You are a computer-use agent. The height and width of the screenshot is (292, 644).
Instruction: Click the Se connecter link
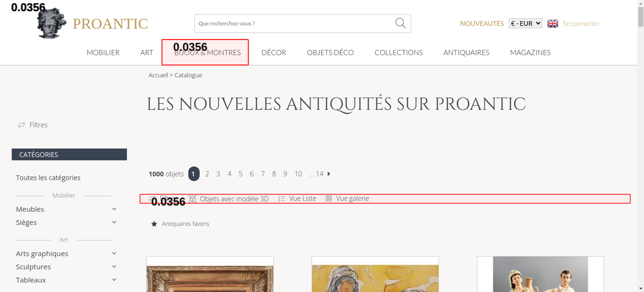(581, 23)
